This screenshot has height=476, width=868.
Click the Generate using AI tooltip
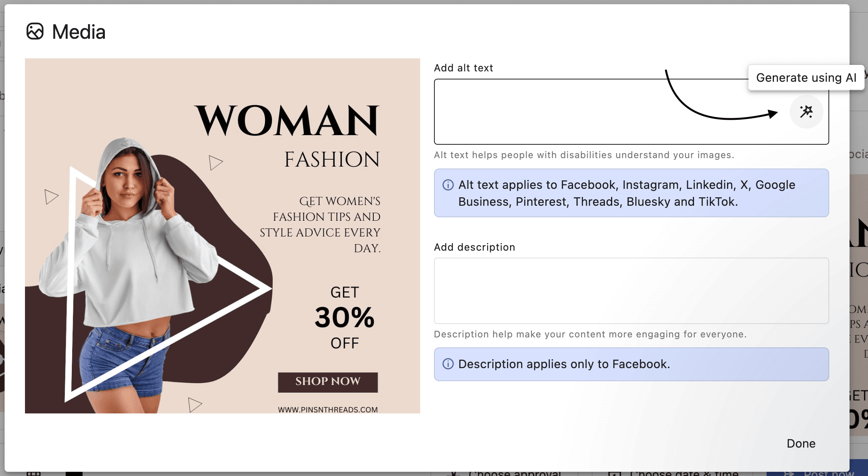click(x=806, y=78)
